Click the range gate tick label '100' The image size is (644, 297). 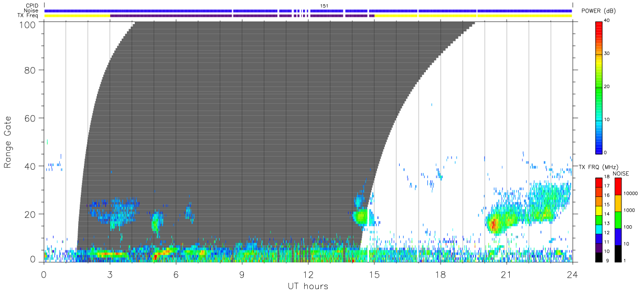point(26,24)
